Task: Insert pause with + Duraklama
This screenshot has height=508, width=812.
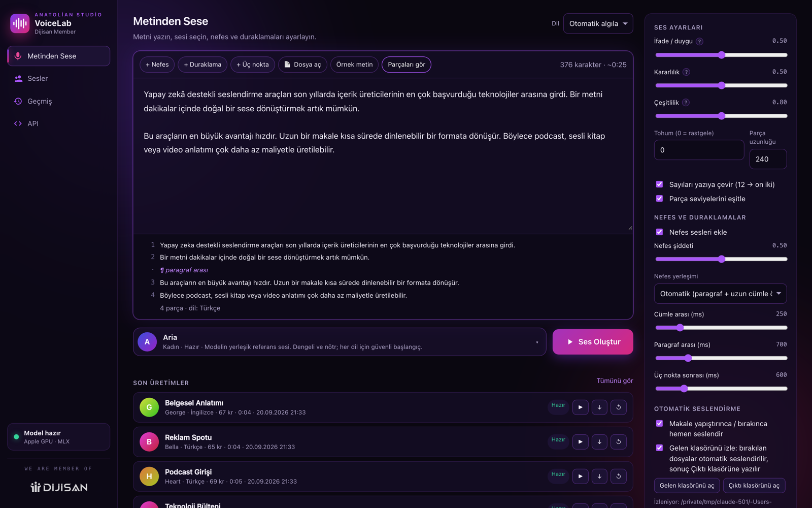Action: pos(202,65)
